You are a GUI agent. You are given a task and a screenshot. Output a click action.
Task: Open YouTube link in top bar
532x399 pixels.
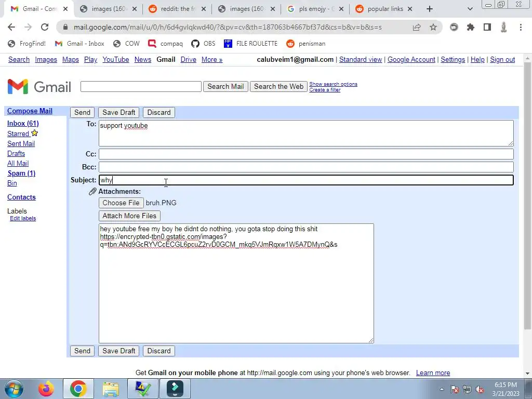pyautogui.click(x=116, y=59)
